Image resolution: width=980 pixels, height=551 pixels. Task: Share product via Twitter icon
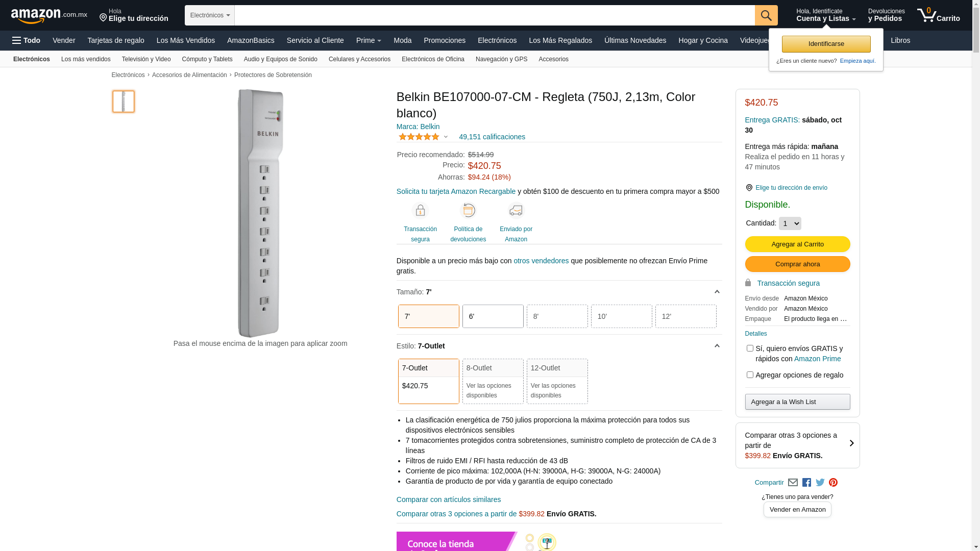820,483
